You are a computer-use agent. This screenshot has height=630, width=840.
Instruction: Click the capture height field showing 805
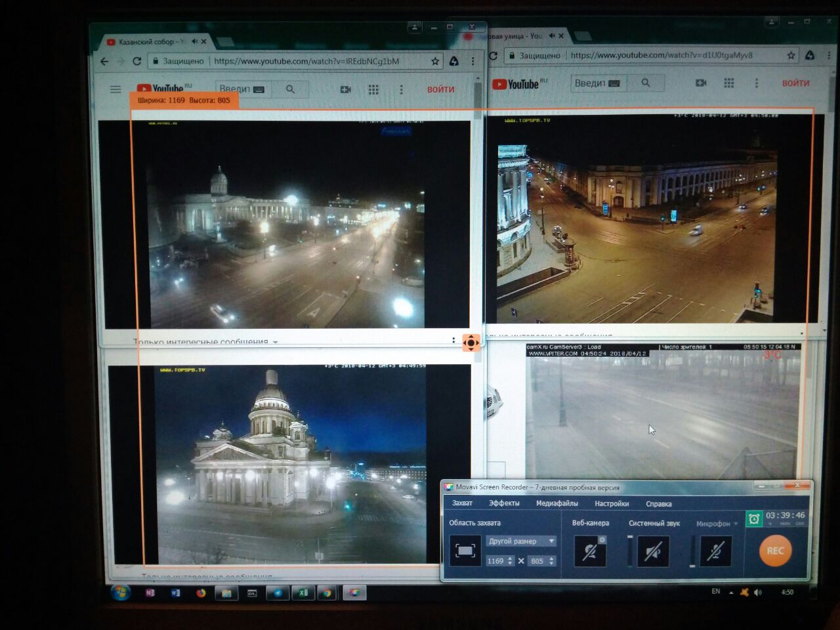537,561
